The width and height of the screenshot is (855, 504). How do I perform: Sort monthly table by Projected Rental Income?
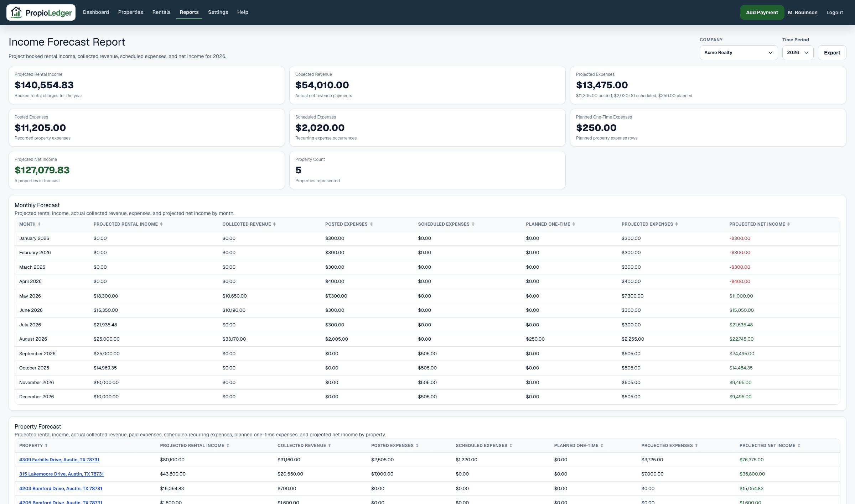tap(128, 224)
